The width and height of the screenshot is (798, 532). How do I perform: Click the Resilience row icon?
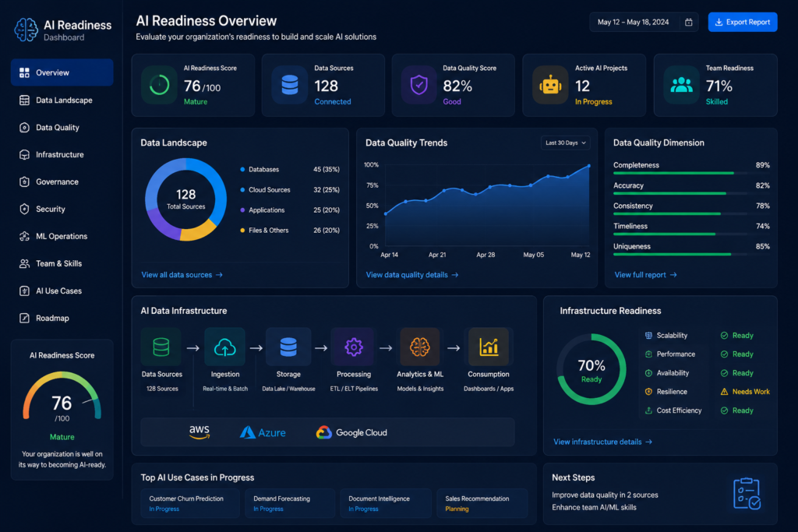648,392
